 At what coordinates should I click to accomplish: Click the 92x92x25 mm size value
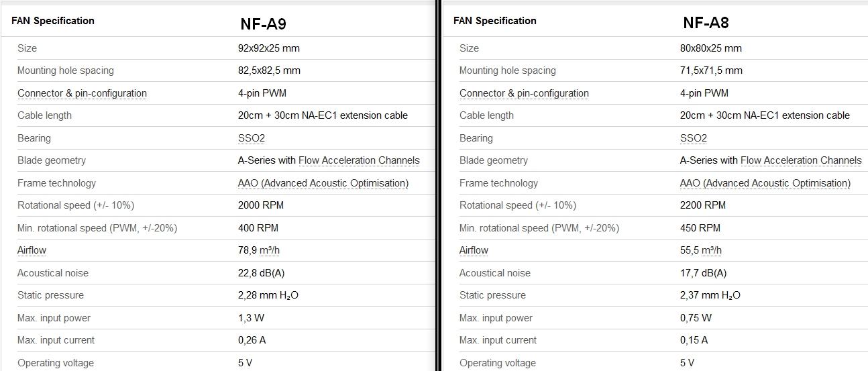(x=269, y=48)
